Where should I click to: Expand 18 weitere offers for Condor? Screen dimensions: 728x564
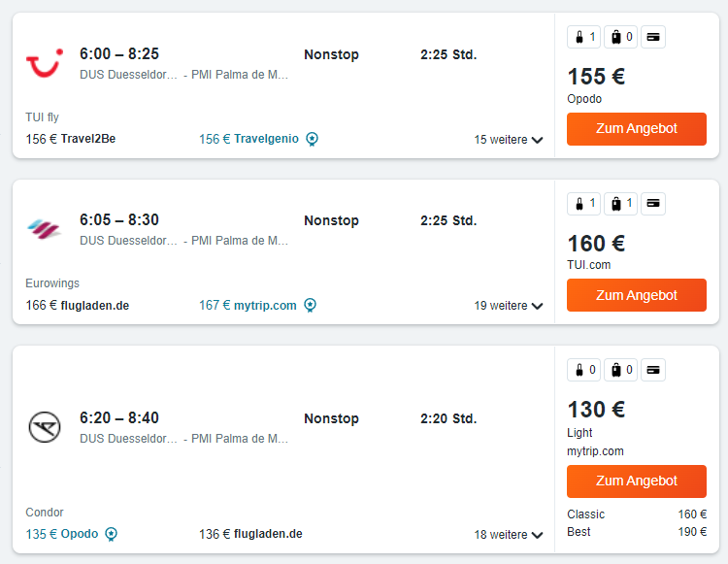(x=509, y=534)
